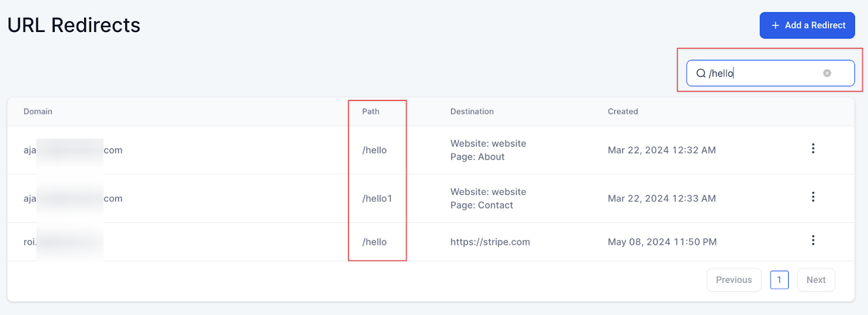Select page 1 in pagination
The width and height of the screenshot is (868, 315).
coord(779,280)
